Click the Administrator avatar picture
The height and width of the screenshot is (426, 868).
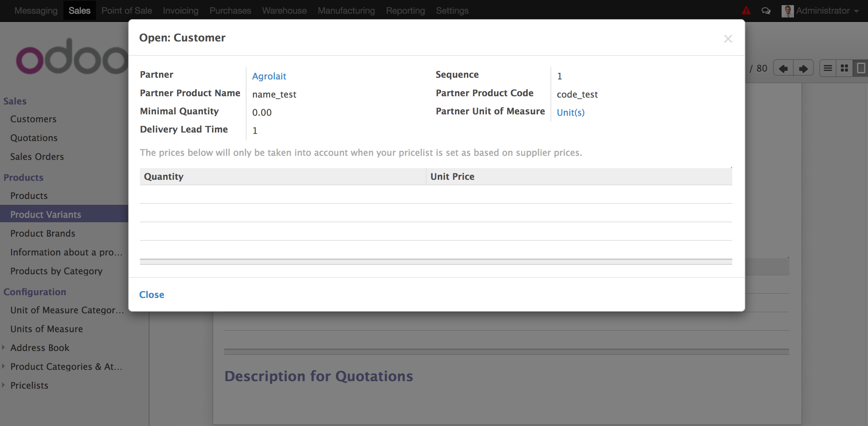[x=787, y=11]
